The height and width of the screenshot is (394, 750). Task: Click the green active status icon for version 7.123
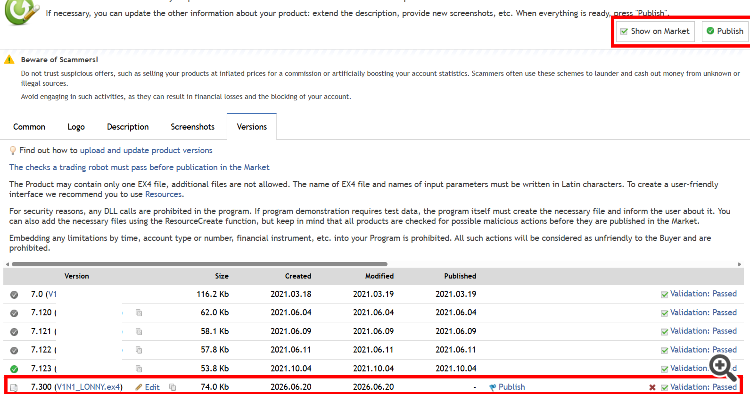click(x=14, y=369)
